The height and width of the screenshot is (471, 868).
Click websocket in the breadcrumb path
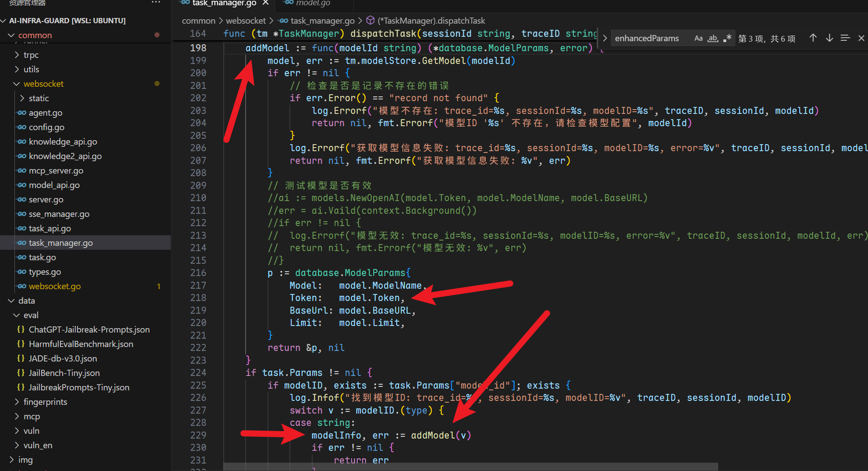coord(246,21)
